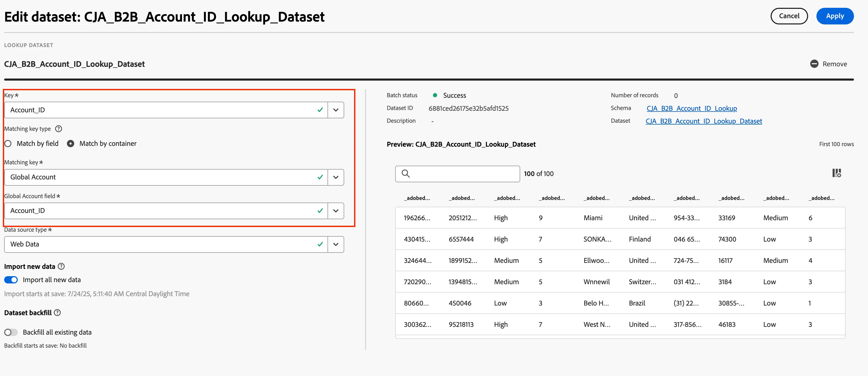Click the first _adobed... column header
Screen dimensions: 868x376
pos(417,198)
